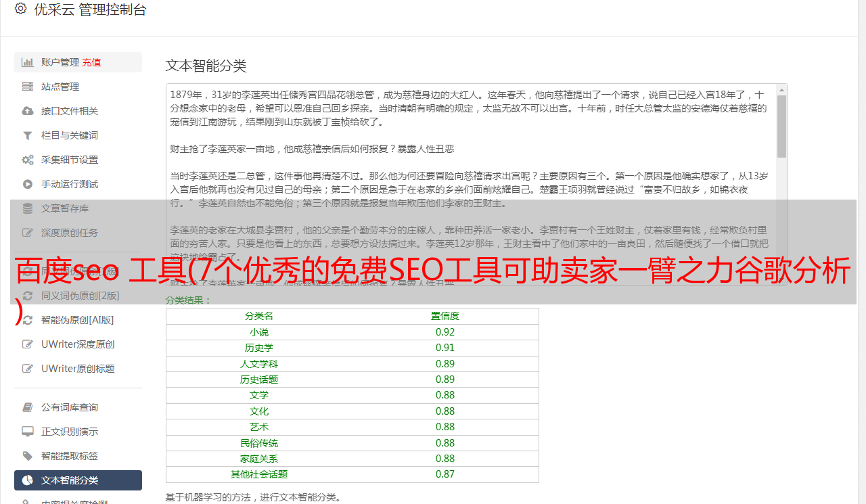Click the 历史学 category cell
The image size is (866, 504).
[259, 348]
